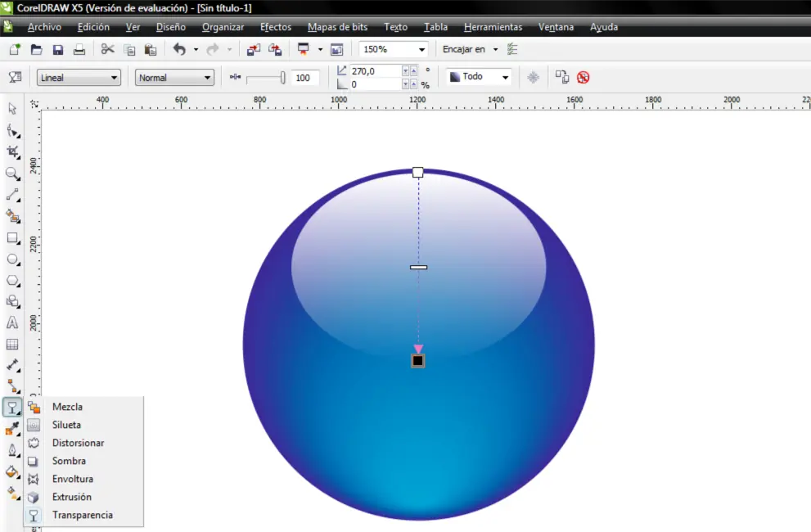Select the Text tool in toolbox
Viewport: 811px width, 532px height.
(12, 323)
